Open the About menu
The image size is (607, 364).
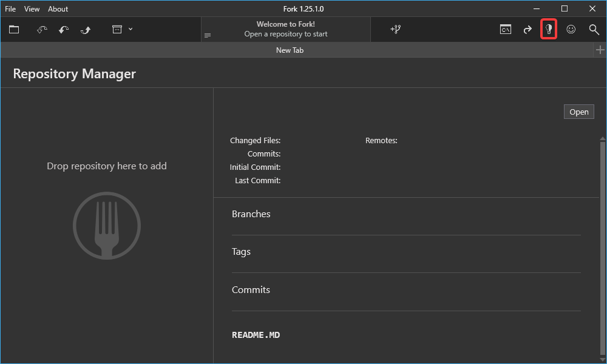pyautogui.click(x=58, y=9)
